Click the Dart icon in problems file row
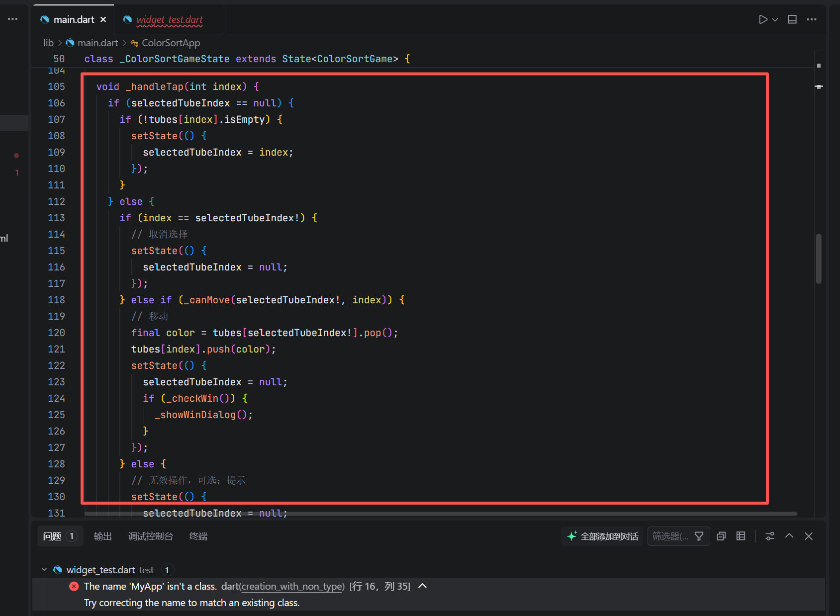This screenshot has height=616, width=840. point(58,570)
